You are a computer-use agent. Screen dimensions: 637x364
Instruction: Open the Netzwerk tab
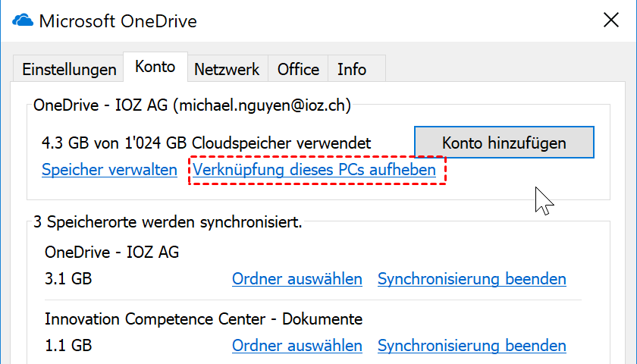point(227,70)
